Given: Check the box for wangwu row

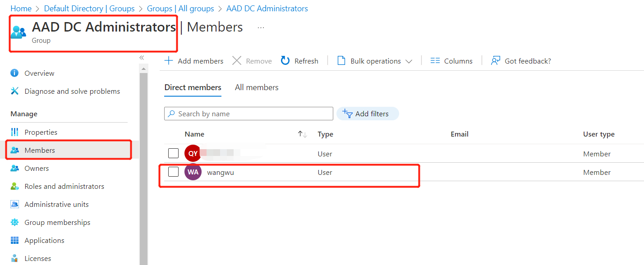Looking at the screenshot, I should point(174,172).
